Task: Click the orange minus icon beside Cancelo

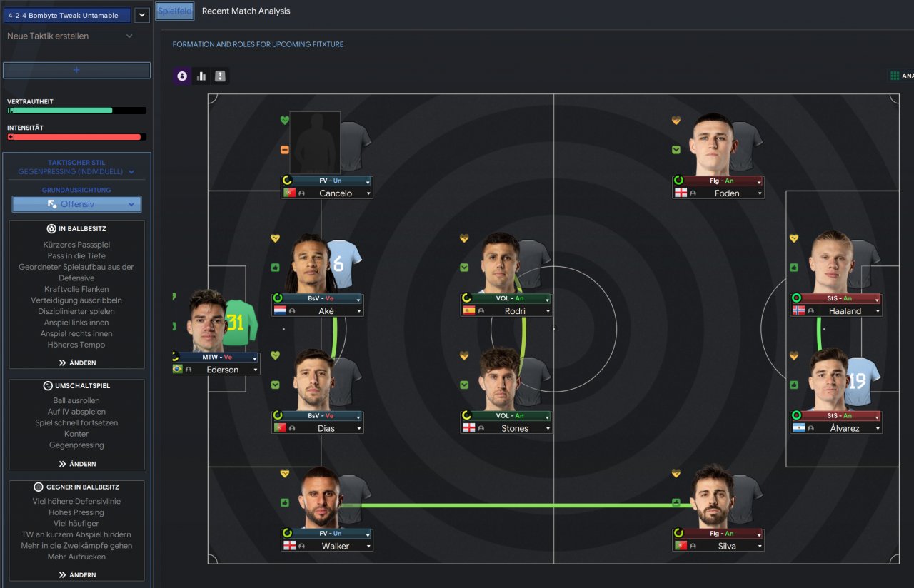Action: point(284,150)
